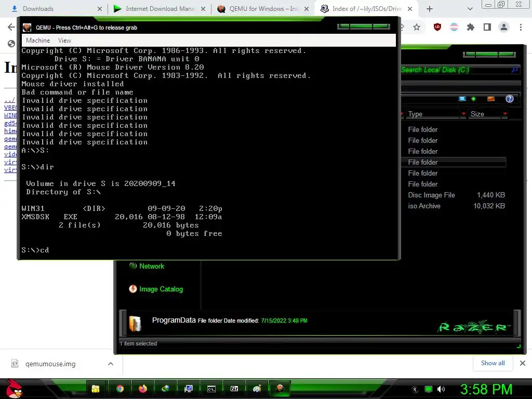Image resolution: width=532 pixels, height=399 pixels.
Task: Open the Chrome extensions puzzle menu
Action: pos(470,27)
